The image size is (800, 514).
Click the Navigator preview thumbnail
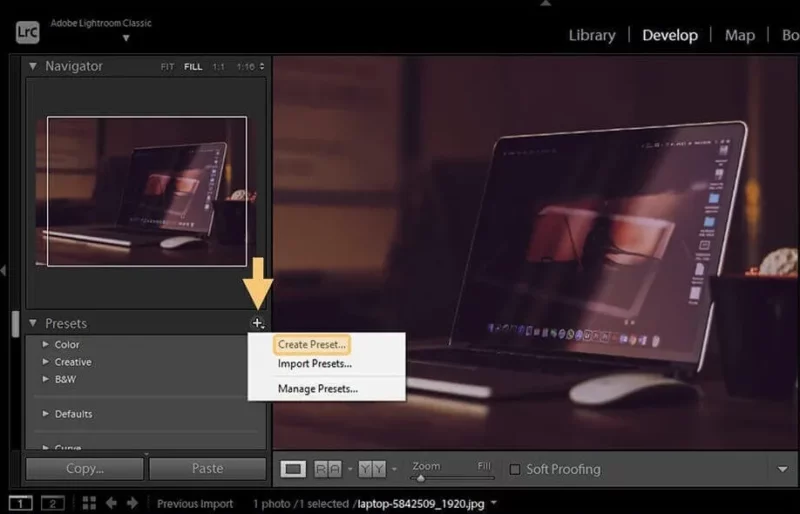(x=146, y=191)
